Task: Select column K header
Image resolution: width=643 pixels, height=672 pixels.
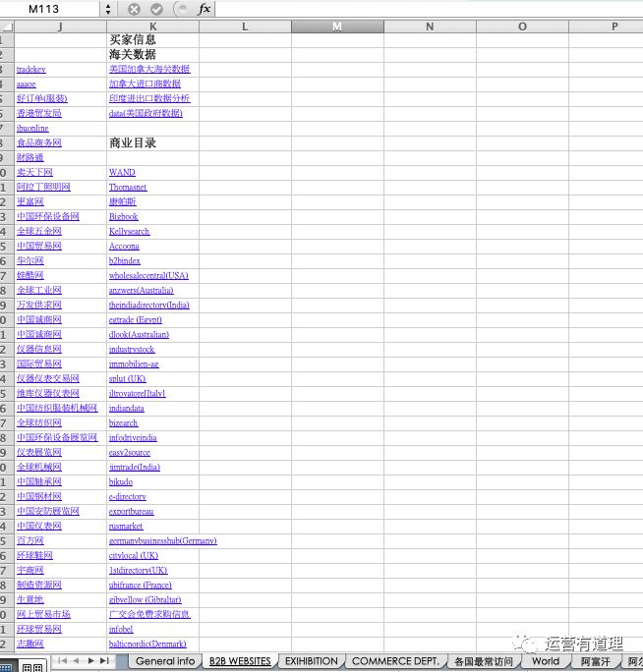Action: tap(152, 27)
